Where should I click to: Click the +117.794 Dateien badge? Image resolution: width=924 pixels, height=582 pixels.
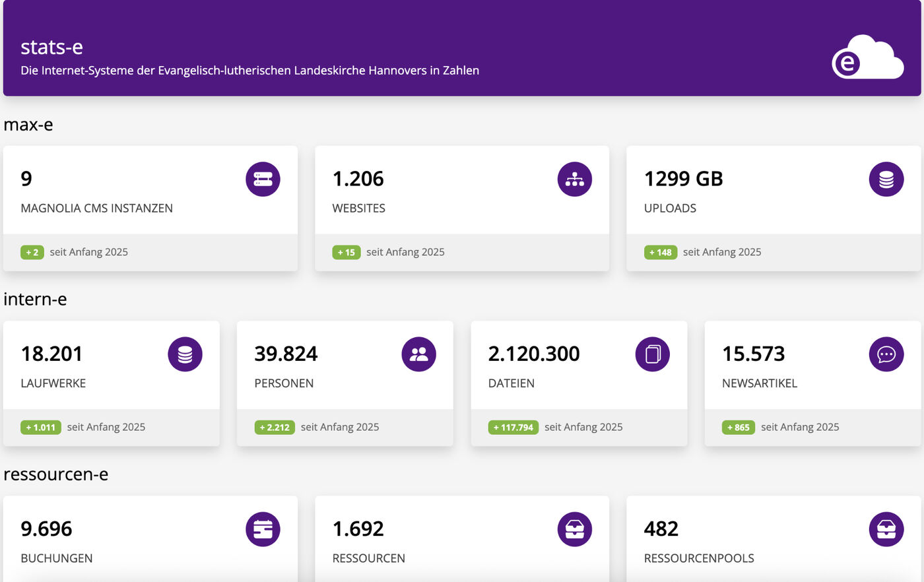[513, 428]
